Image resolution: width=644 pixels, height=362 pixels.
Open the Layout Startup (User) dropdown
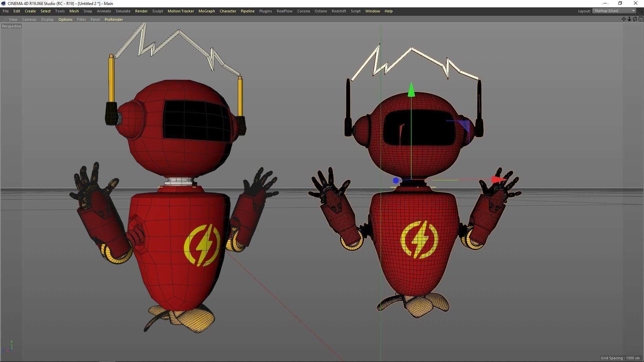click(x=614, y=11)
